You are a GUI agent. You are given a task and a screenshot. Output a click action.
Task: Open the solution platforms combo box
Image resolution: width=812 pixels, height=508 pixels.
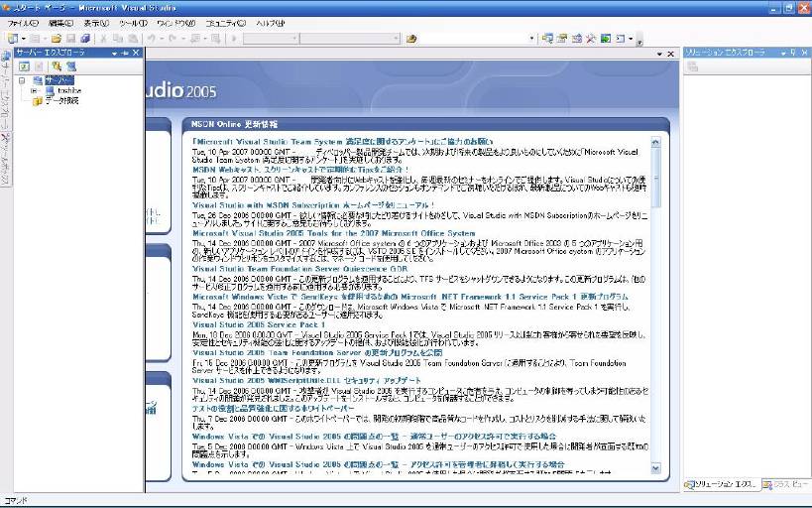[x=350, y=39]
